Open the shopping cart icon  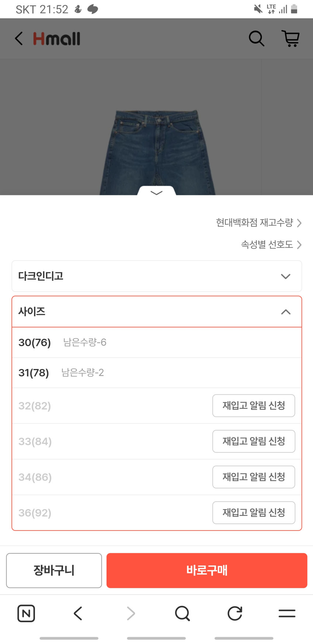pos(291,38)
